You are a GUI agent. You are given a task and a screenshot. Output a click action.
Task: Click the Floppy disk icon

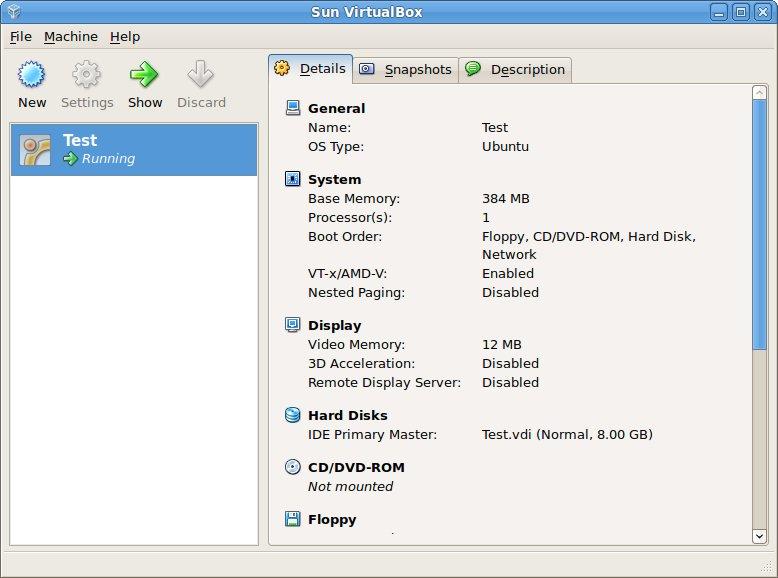click(292, 519)
